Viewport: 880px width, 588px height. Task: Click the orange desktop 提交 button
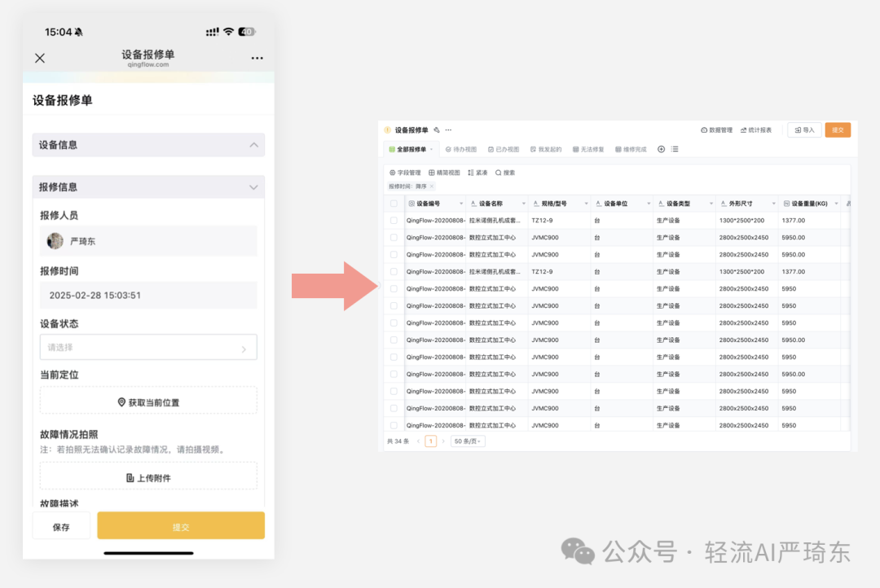tap(838, 130)
